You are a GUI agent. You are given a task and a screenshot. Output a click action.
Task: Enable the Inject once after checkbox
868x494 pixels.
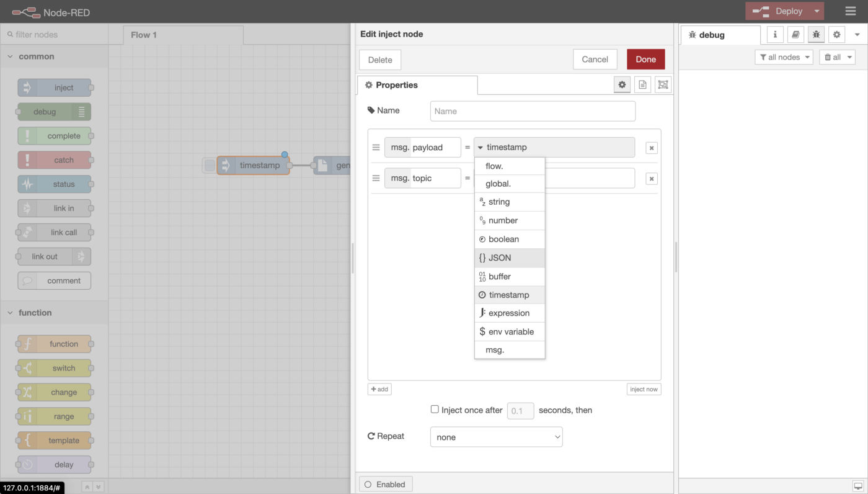click(x=435, y=410)
